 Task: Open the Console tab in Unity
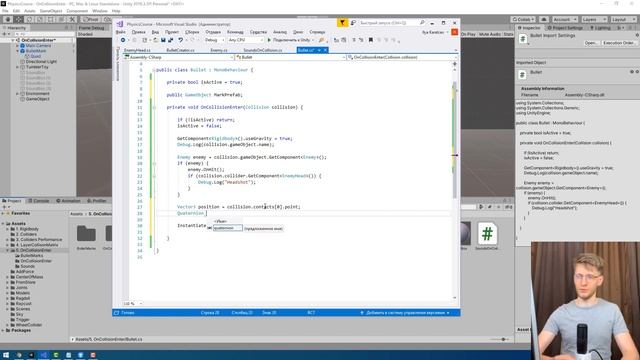click(x=38, y=201)
